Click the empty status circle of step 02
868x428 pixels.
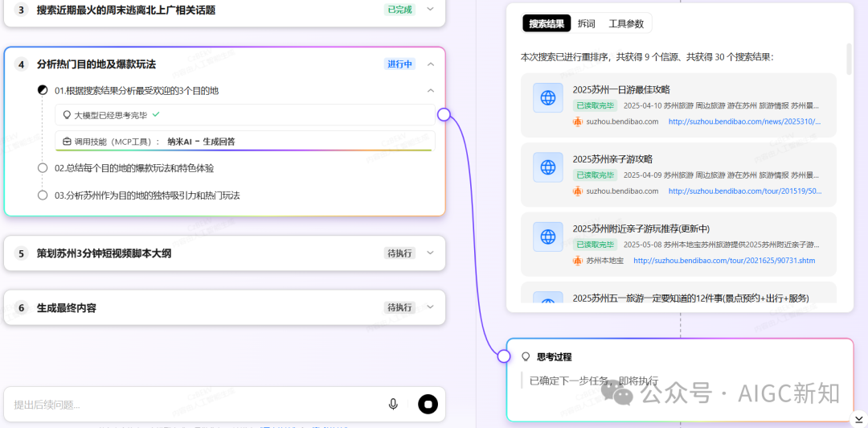[43, 168]
